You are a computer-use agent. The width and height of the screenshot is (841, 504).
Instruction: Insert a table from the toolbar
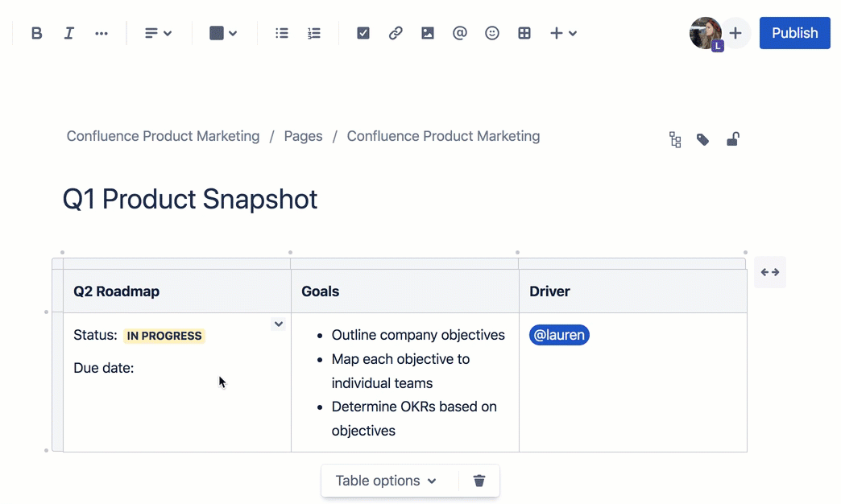tap(524, 33)
